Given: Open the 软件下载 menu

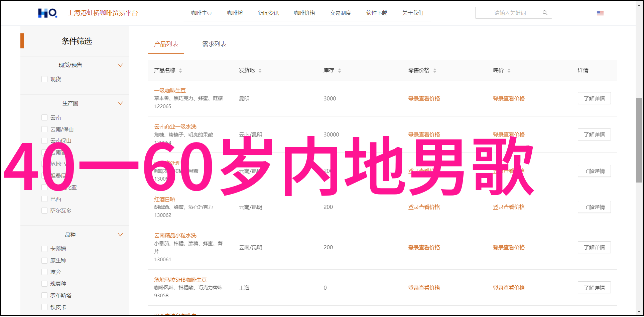Looking at the screenshot, I should tap(377, 13).
